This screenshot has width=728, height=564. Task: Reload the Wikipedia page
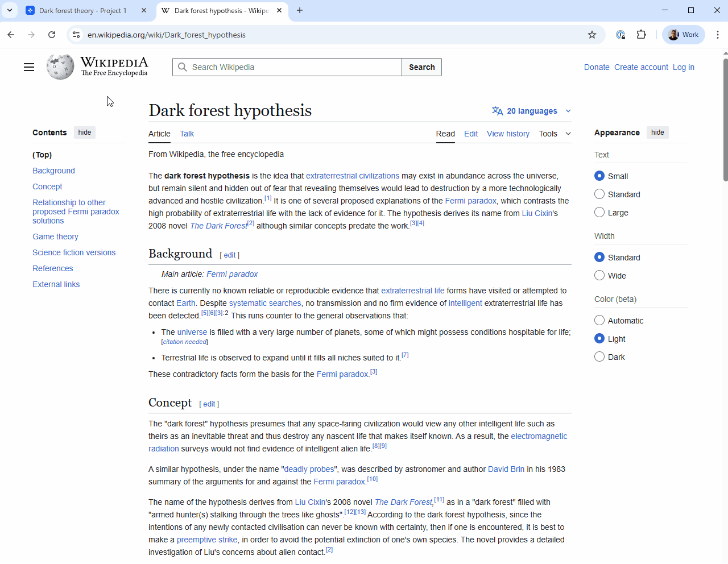click(x=52, y=35)
